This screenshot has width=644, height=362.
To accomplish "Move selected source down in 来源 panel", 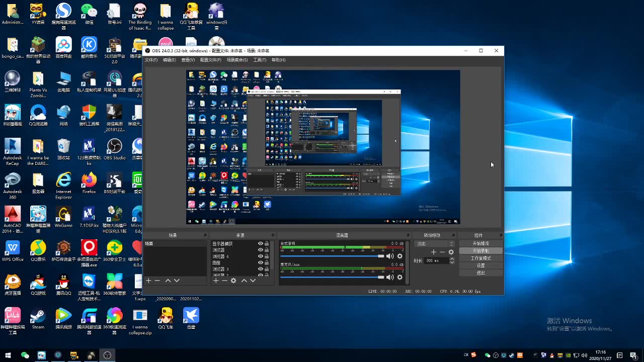I will [x=253, y=281].
